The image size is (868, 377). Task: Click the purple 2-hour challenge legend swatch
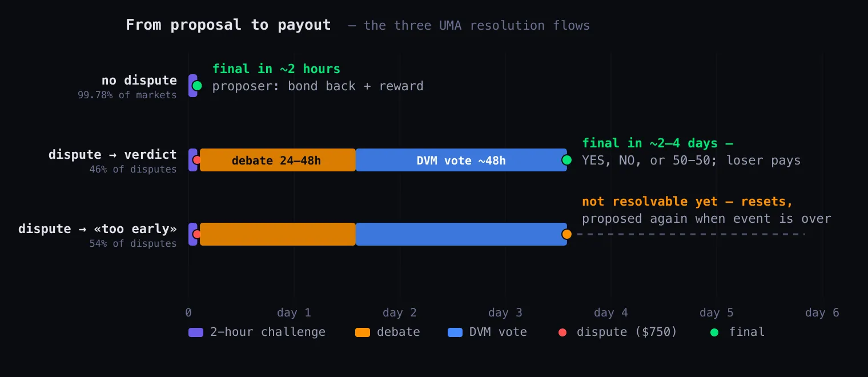(196, 332)
